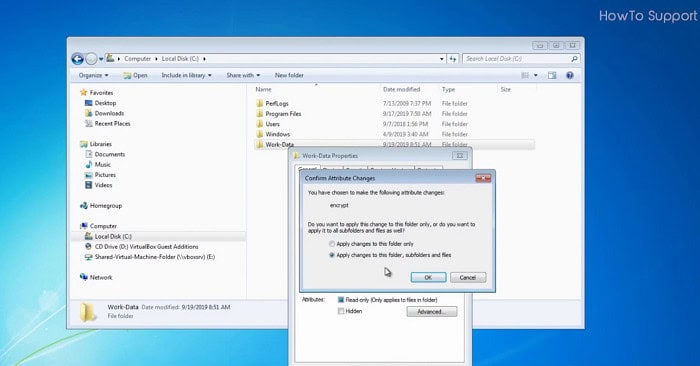The width and height of the screenshot is (700, 366).
Task: Select the Work-Data folder row
Action: pyautogui.click(x=394, y=145)
